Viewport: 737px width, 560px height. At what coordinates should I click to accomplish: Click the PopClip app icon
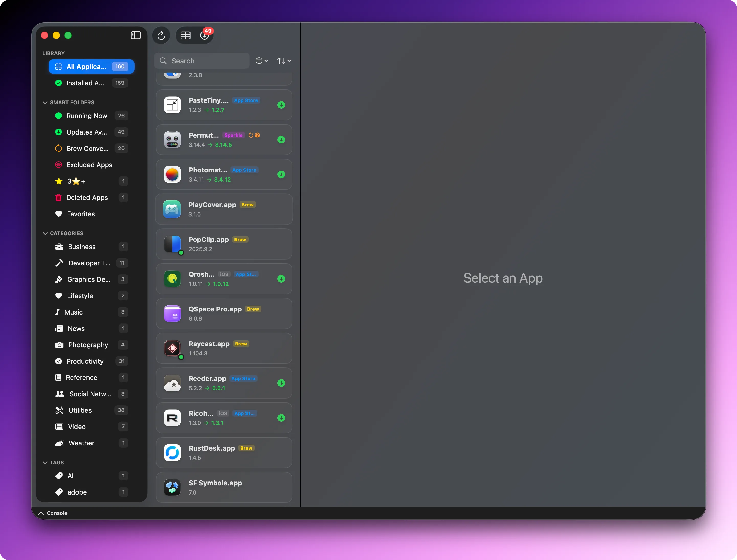pos(172,244)
